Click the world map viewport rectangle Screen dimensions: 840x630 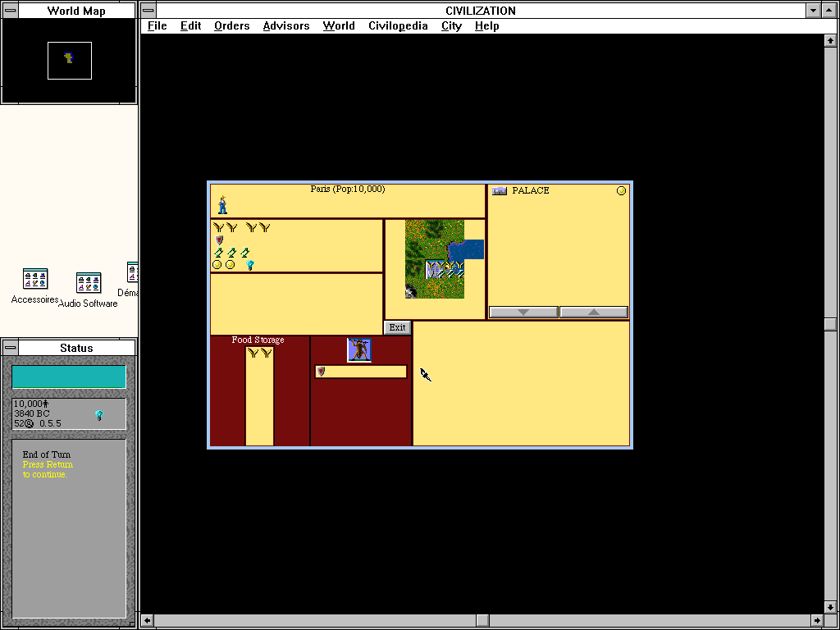(70, 61)
